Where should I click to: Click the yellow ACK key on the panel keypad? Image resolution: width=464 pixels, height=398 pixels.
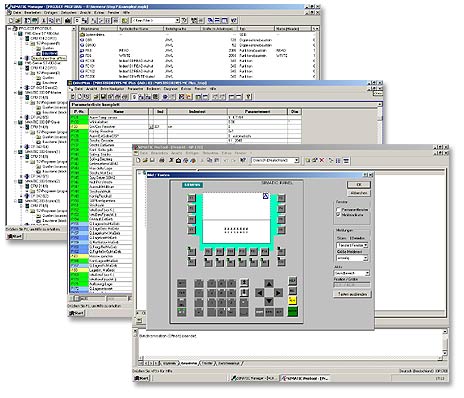(x=292, y=300)
